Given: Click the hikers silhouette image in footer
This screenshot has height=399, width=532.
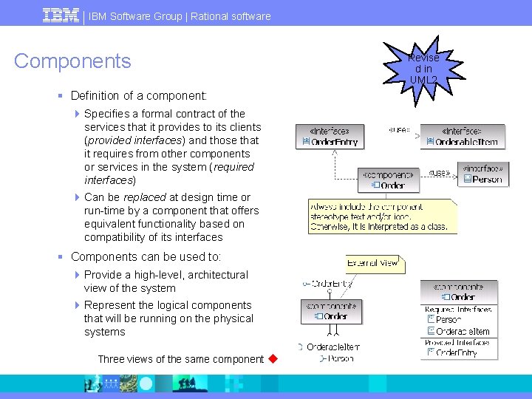Looking at the screenshot, I should click(190, 383).
